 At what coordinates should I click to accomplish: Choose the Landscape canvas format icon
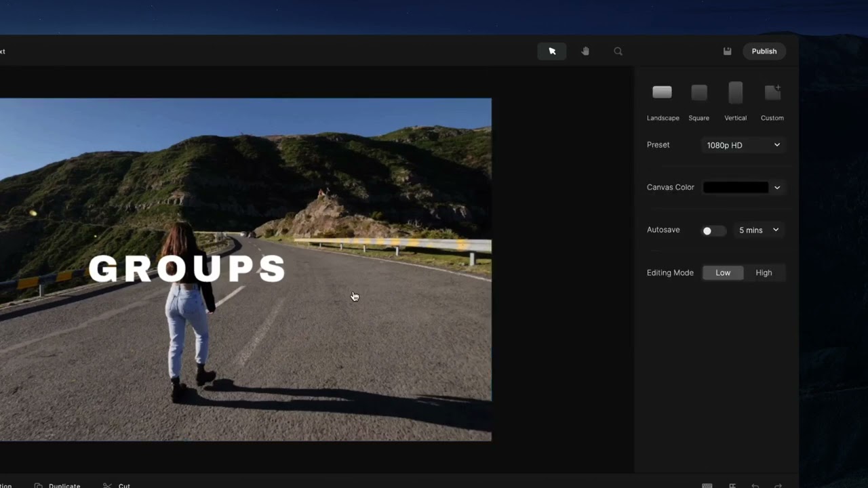coord(662,93)
